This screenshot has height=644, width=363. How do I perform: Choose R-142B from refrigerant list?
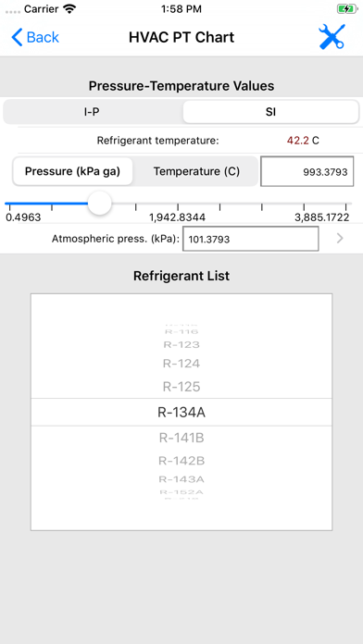(x=181, y=461)
